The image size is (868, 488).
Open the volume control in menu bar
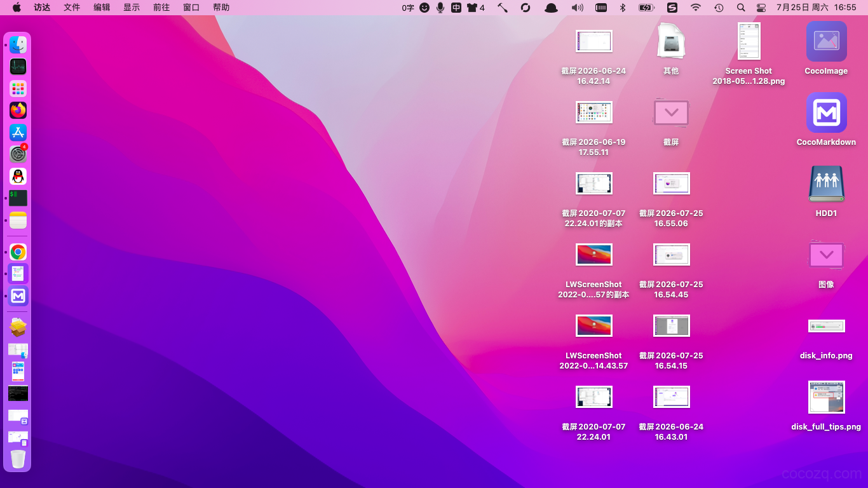(577, 8)
